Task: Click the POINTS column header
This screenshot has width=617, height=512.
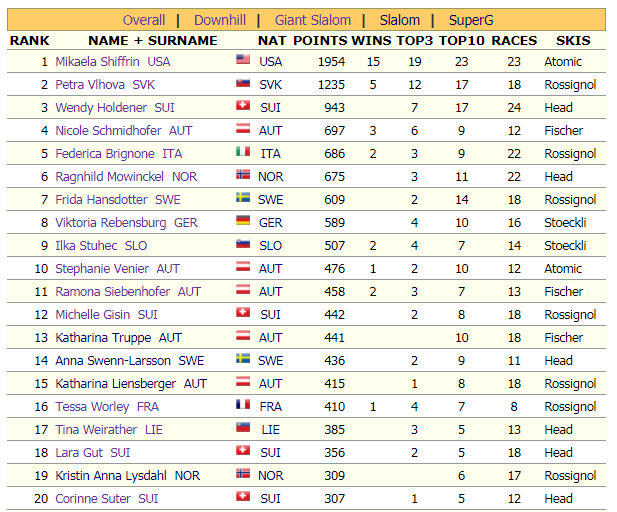Action: click(x=320, y=41)
